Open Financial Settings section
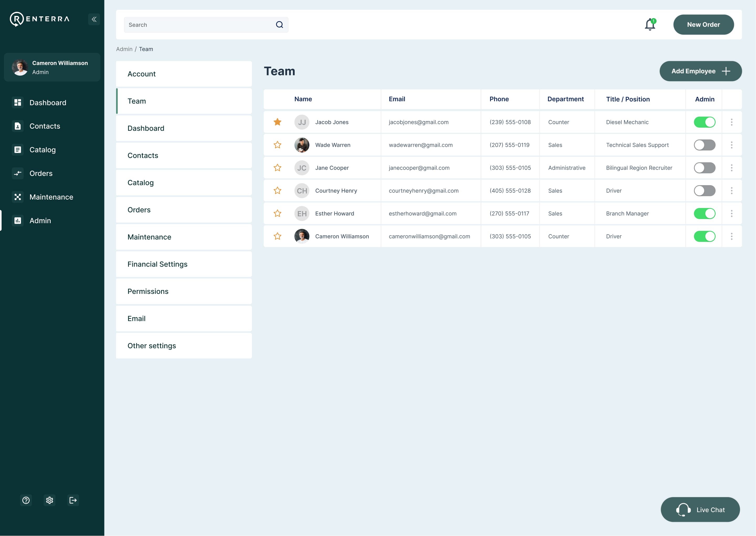This screenshot has height=536, width=756. [184, 264]
